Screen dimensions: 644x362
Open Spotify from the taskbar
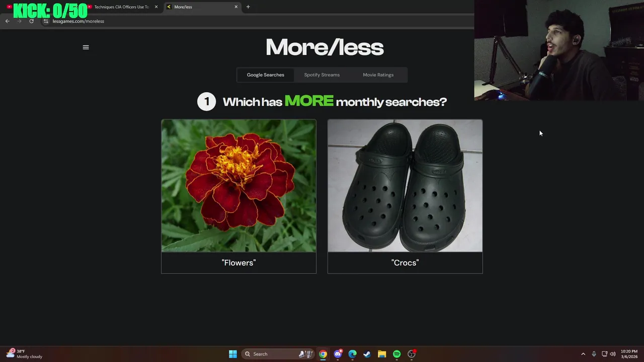click(x=396, y=354)
